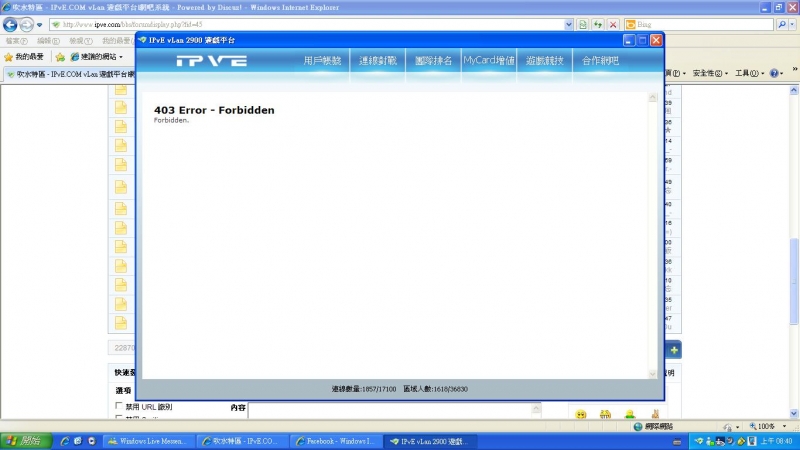Click the 網際網路 zone indicator in status bar
800x450 pixels.
pos(654,427)
